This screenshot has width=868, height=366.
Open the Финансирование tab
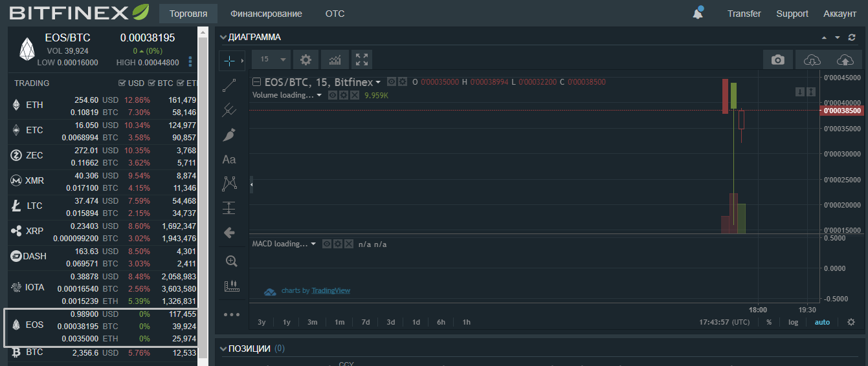[266, 14]
